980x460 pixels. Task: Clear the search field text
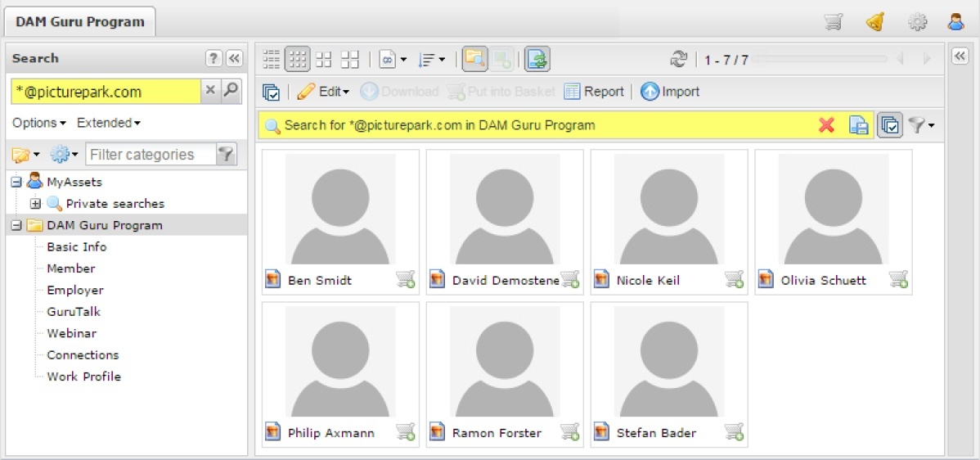210,91
